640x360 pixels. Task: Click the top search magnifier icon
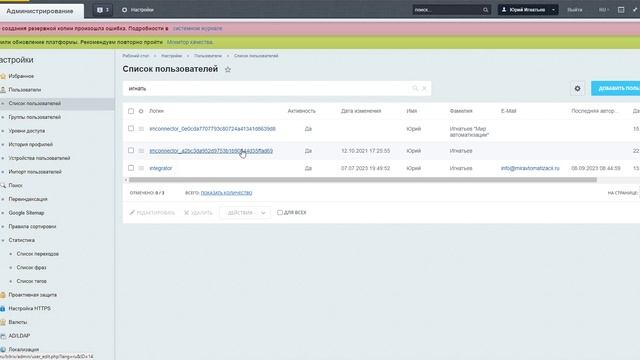[x=485, y=10]
